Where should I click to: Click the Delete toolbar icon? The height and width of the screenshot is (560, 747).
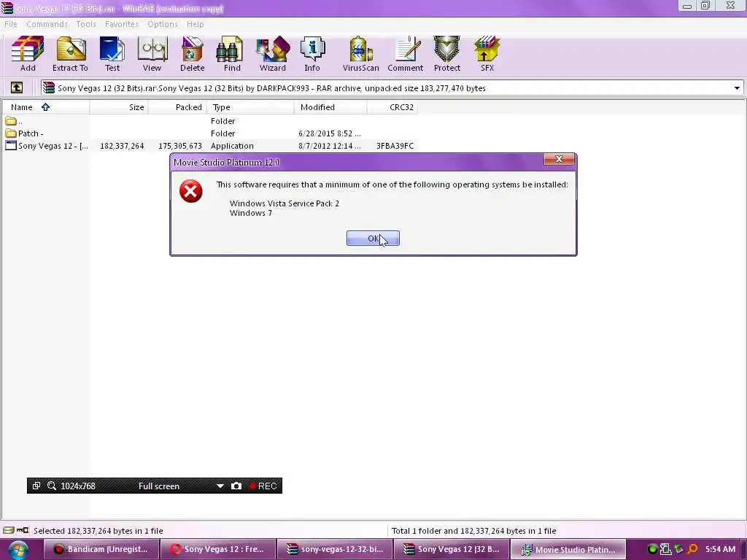pyautogui.click(x=192, y=54)
